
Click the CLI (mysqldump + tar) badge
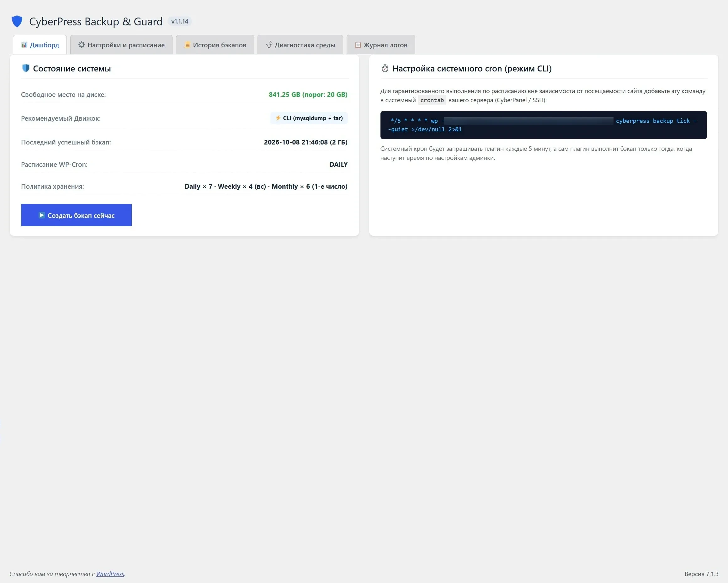[x=309, y=118]
